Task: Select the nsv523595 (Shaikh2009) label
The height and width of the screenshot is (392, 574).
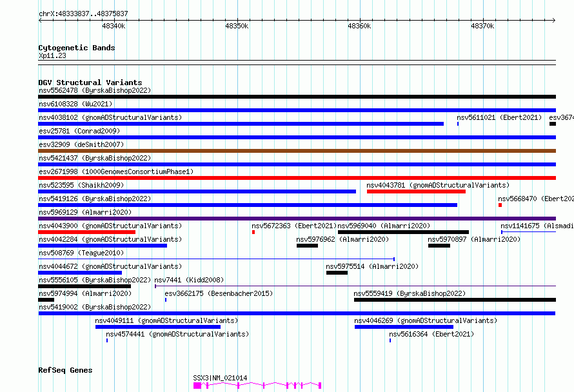Action: click(x=81, y=185)
